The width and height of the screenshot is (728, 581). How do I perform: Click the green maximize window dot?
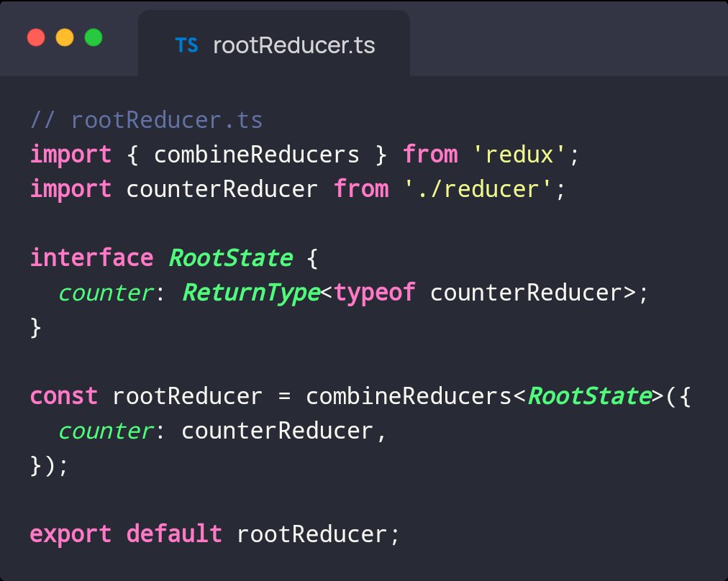pyautogui.click(x=94, y=37)
